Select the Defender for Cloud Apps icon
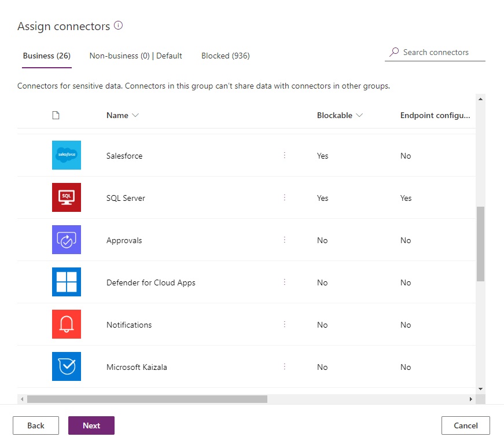This screenshot has height=444, width=504. [67, 282]
